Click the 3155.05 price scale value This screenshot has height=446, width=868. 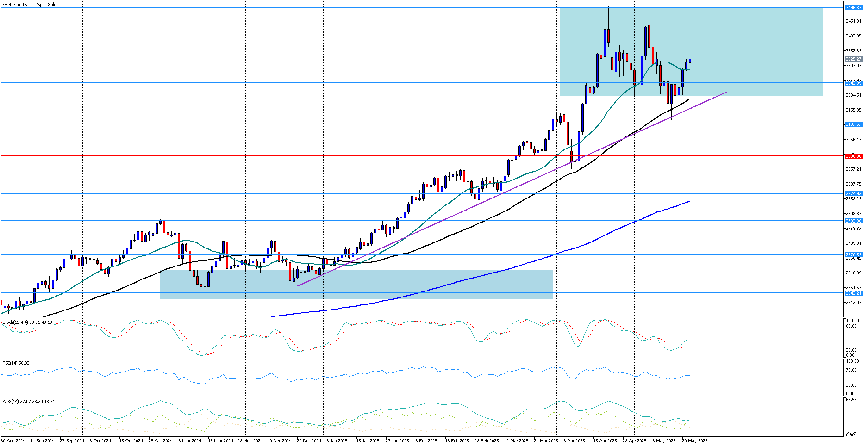point(854,110)
